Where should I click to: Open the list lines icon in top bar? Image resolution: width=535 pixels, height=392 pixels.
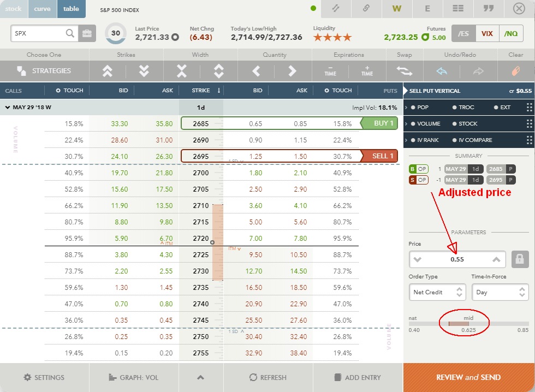click(x=458, y=8)
